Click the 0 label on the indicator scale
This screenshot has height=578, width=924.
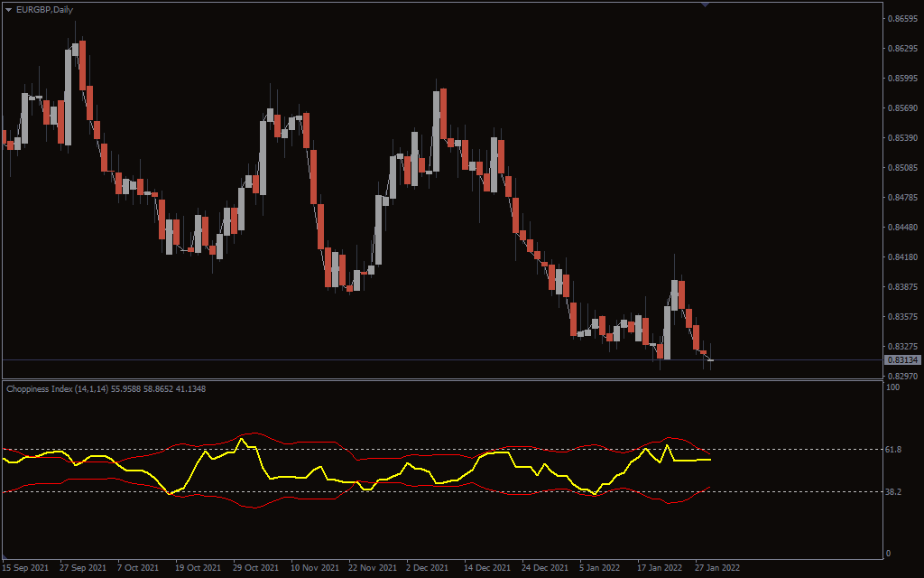891,553
